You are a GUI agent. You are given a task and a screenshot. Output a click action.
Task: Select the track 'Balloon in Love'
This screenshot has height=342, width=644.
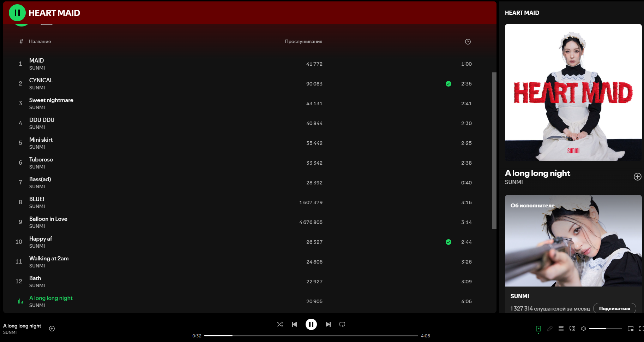coord(48,219)
